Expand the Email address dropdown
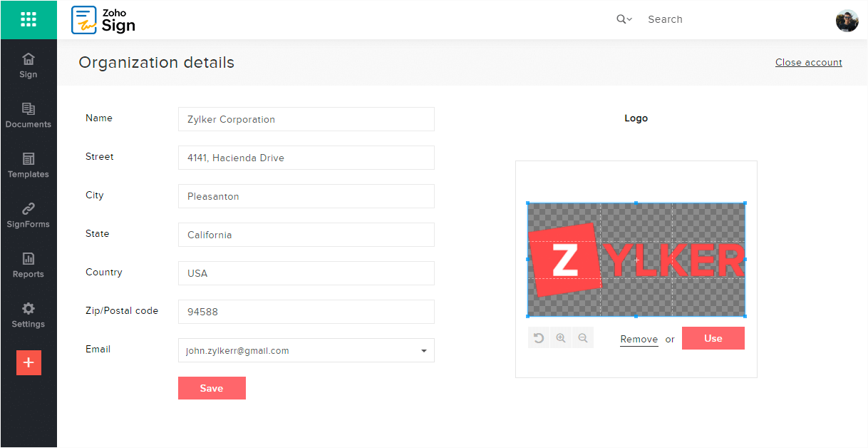 pyautogui.click(x=424, y=351)
